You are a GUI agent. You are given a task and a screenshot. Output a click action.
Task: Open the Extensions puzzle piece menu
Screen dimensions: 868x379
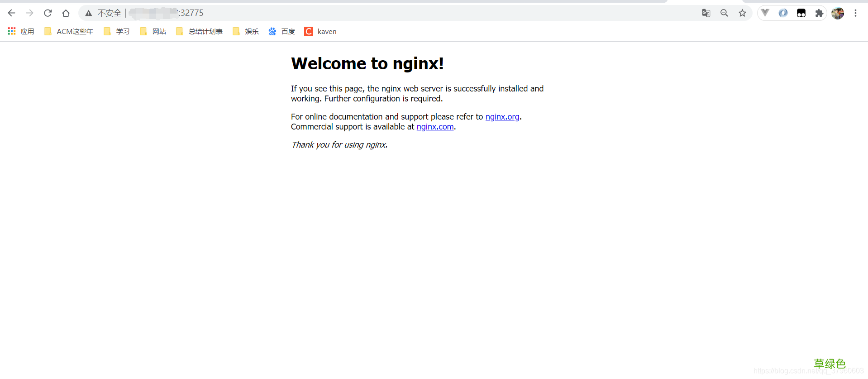(x=819, y=13)
